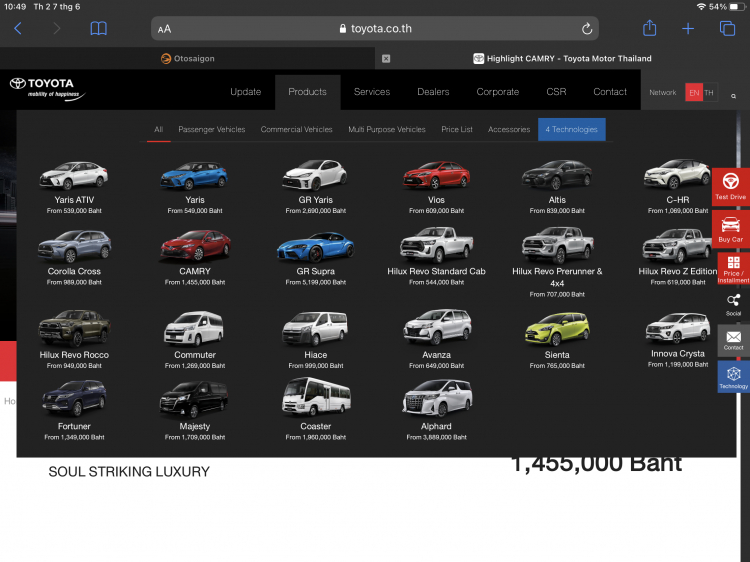Open Price / Installment side button
The width and height of the screenshot is (750, 562).
click(733, 268)
